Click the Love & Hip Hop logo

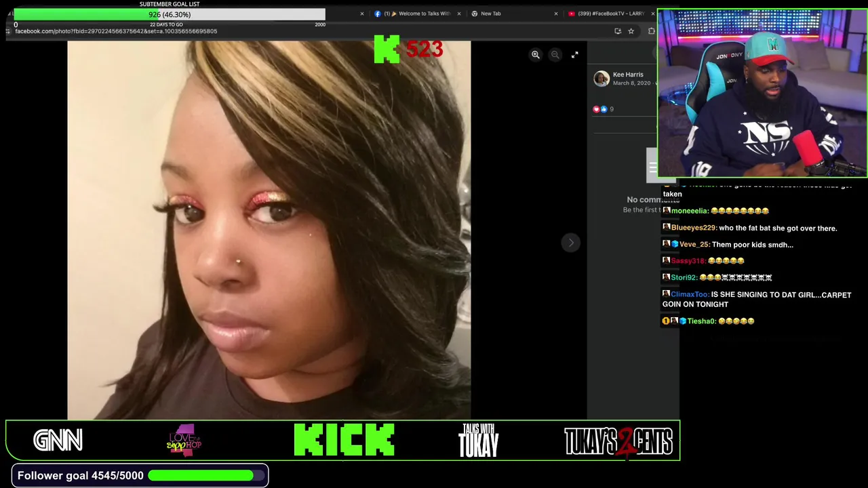183,441
